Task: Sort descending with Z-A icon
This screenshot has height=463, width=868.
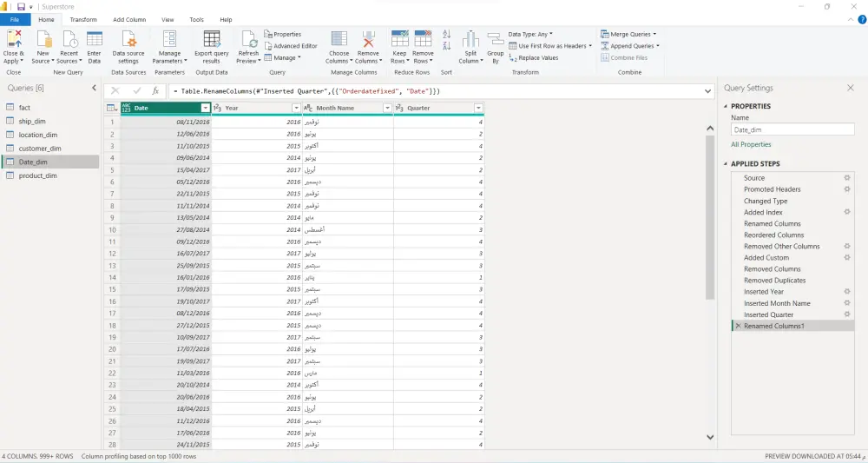Action: click(x=447, y=46)
